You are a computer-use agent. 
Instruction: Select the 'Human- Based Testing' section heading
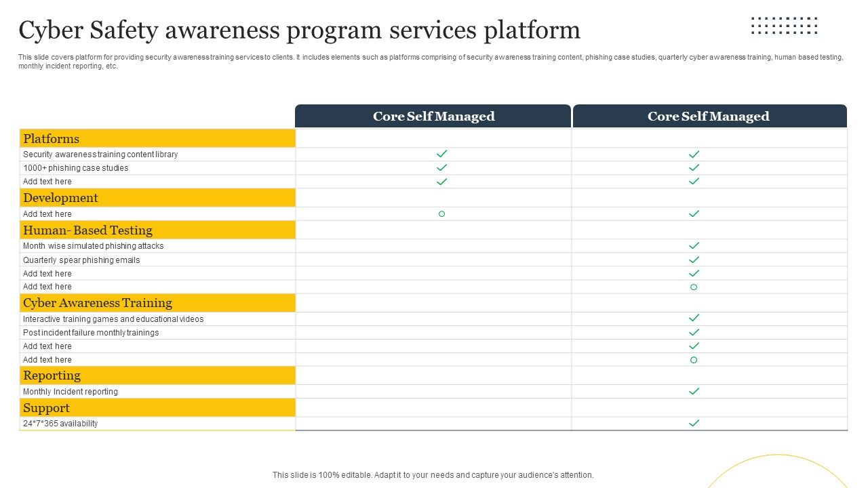[x=157, y=230]
